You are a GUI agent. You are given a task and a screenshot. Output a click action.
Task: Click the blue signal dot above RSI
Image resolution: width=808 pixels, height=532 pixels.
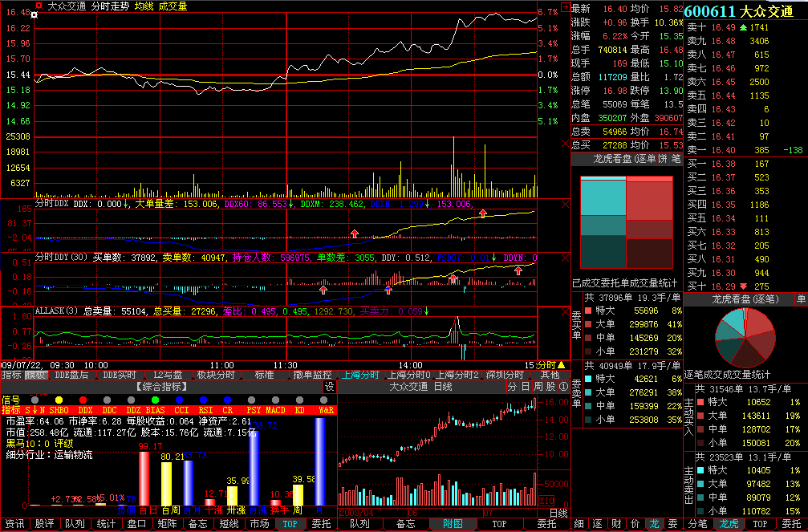pos(204,400)
